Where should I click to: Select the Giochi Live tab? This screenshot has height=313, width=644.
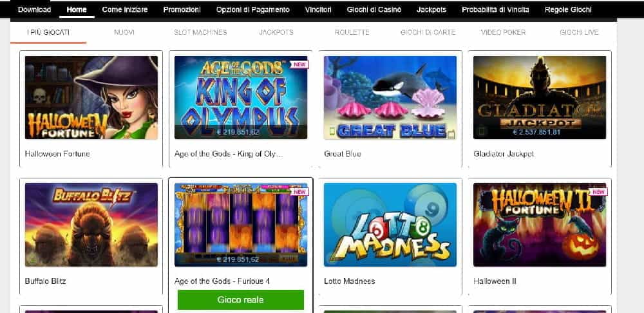[579, 32]
